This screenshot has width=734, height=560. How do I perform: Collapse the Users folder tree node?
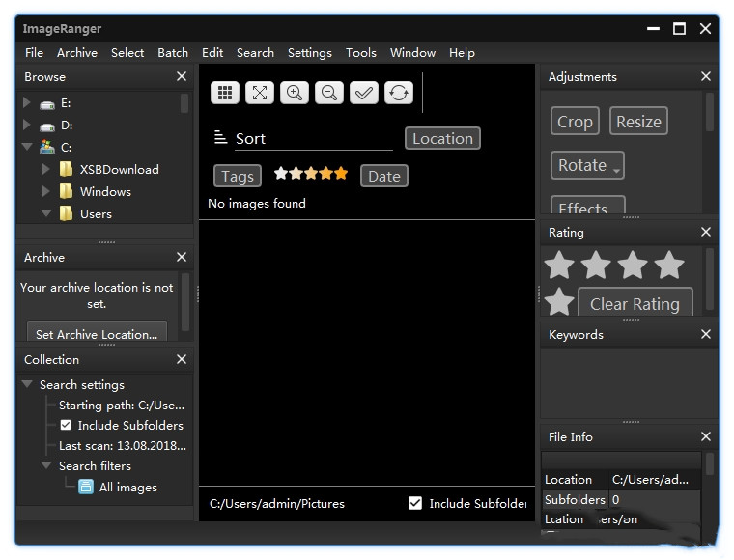point(45,213)
